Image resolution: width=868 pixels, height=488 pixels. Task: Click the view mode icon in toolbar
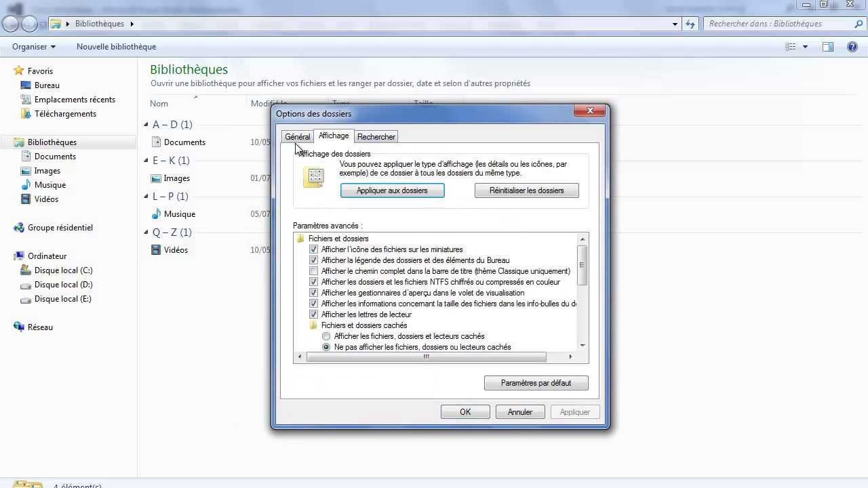pos(791,47)
